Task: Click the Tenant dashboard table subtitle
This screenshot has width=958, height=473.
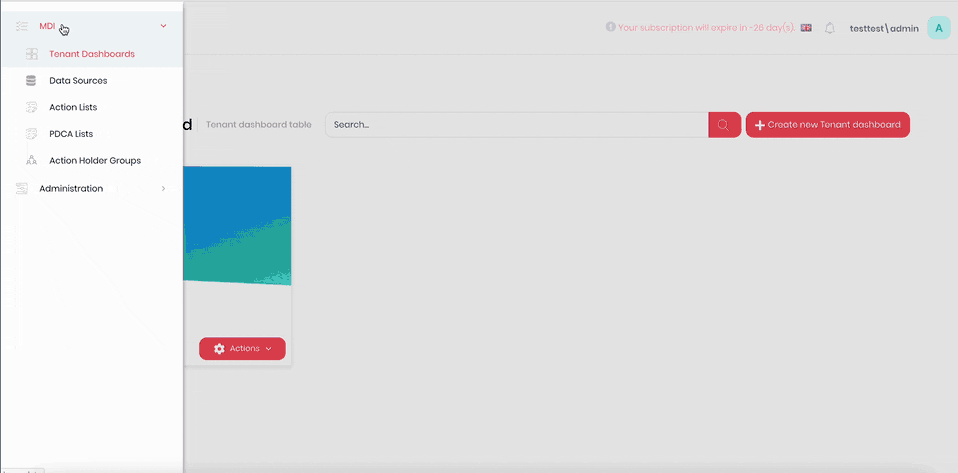Action: tap(258, 125)
